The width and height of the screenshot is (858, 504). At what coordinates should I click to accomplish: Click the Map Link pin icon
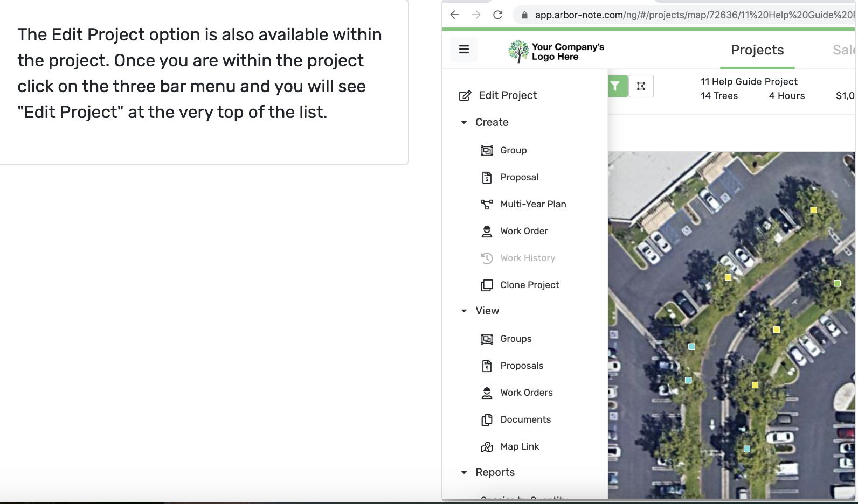click(487, 447)
